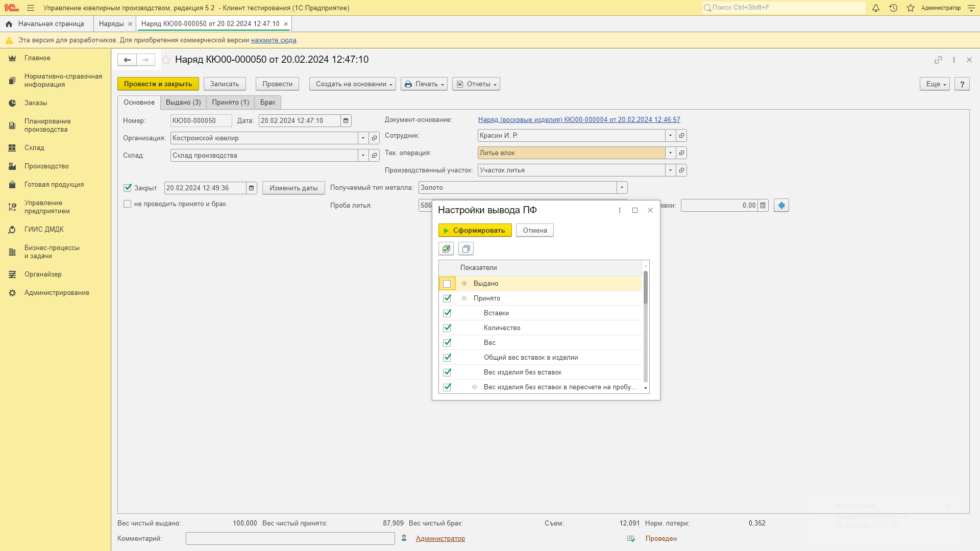Viewport: 980px width, 551px height.
Task: Click Провести и закрыть button
Action: 158,84
